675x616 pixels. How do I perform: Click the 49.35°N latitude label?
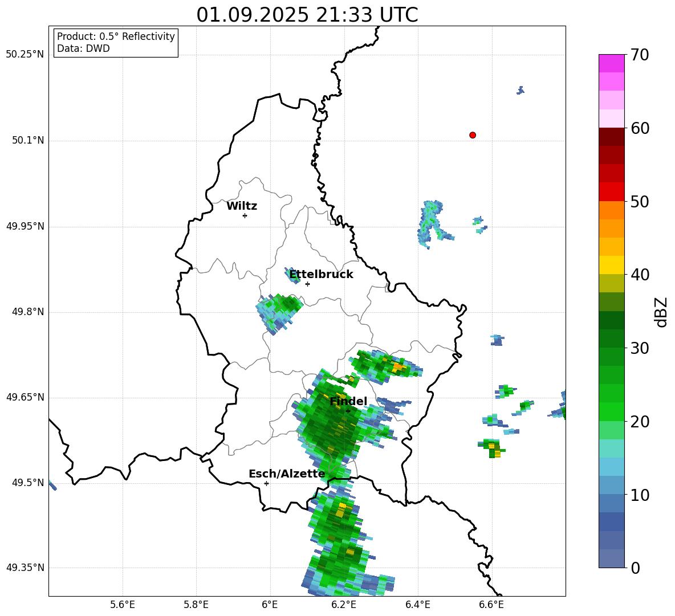(25, 568)
